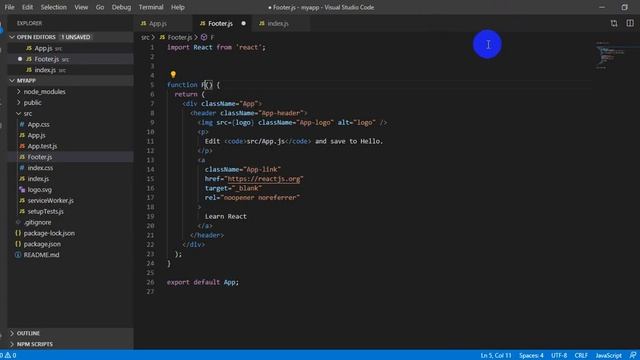Screen dimensions: 640x360
Task: Open the .gitignore file
Action: pyautogui.click(x=70, y=222)
